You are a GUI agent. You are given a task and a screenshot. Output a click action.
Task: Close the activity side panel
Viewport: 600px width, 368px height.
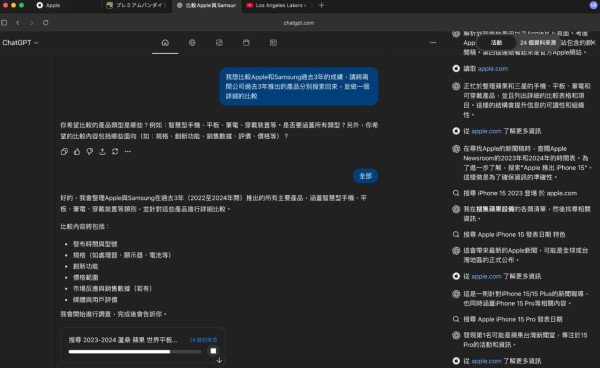[593, 43]
